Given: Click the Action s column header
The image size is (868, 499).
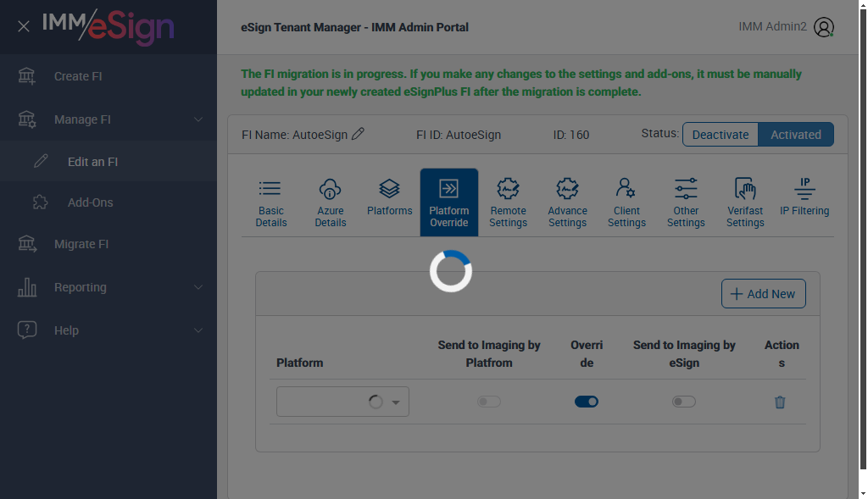Looking at the screenshot, I should coord(782,354).
